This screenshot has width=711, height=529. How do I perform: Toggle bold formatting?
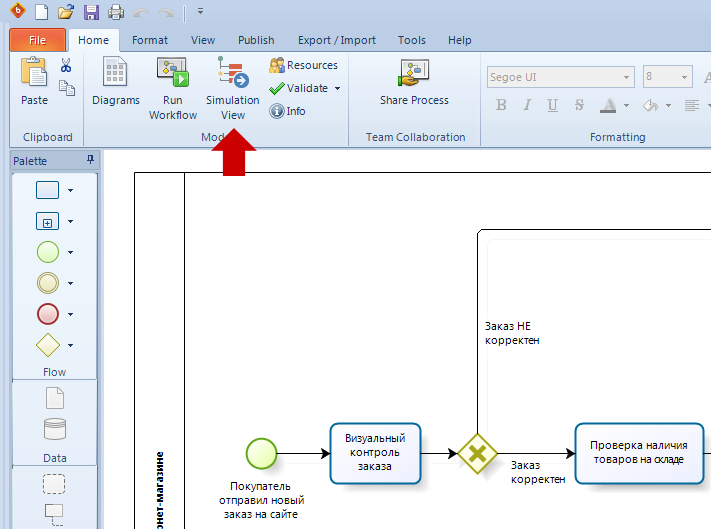tap(501, 105)
